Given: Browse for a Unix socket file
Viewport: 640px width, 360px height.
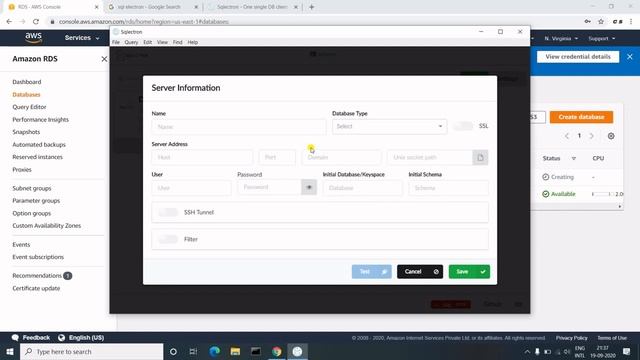Looking at the screenshot, I should tap(480, 158).
